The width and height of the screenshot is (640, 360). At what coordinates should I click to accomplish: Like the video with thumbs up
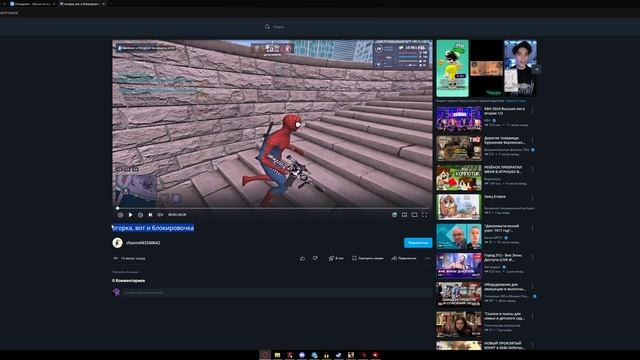click(302, 258)
